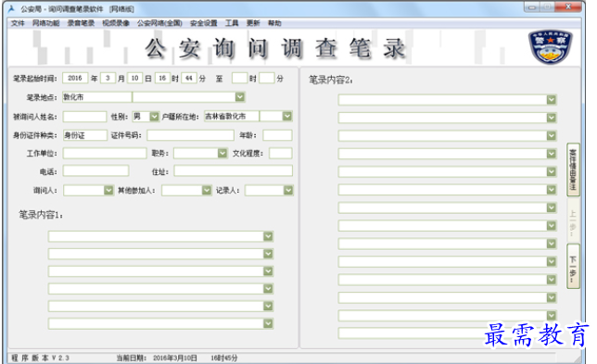597x364 pixels.
Task: Open the 视频录像 menu
Action: click(116, 23)
